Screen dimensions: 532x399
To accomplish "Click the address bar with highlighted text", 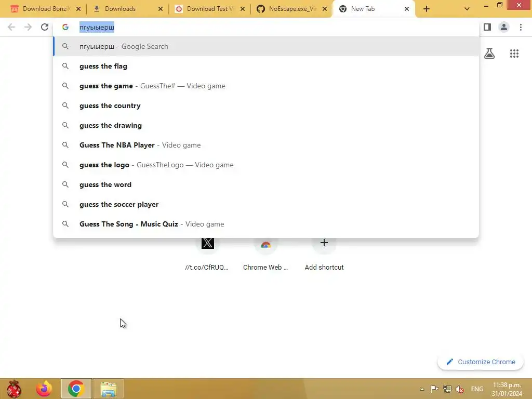I will pyautogui.click(x=267, y=27).
